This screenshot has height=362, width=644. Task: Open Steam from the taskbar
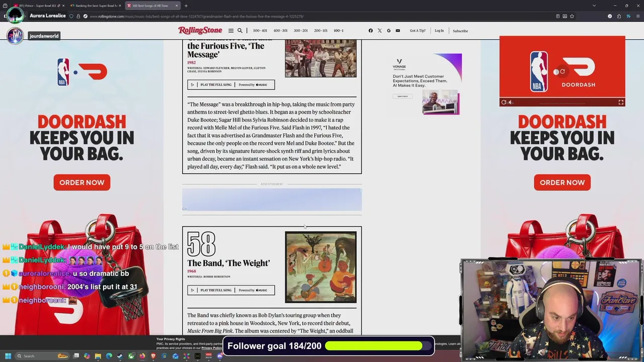pyautogui.click(x=120, y=356)
